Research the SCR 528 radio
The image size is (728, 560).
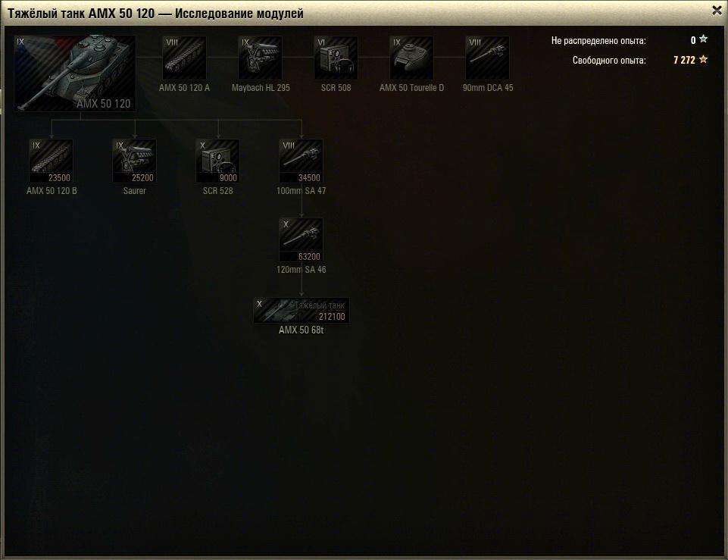(x=217, y=161)
